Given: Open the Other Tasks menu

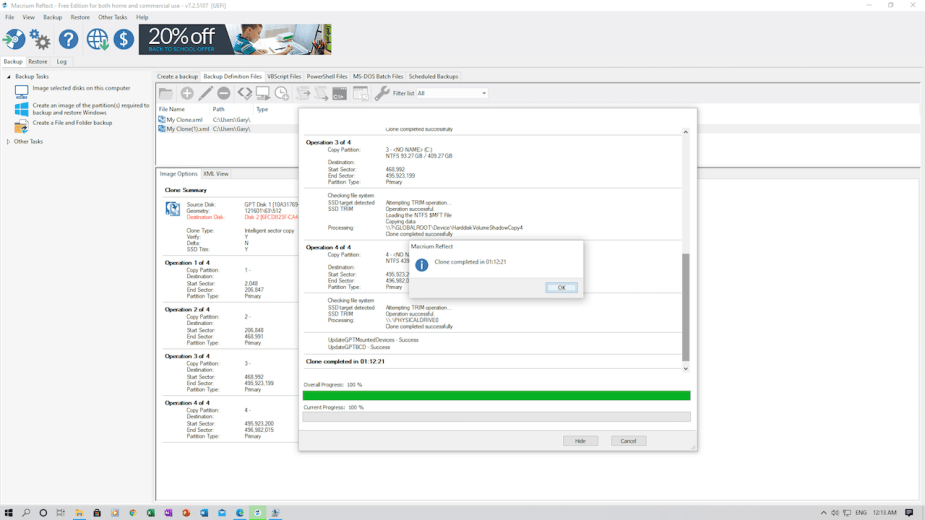Looking at the screenshot, I should pyautogui.click(x=112, y=17).
